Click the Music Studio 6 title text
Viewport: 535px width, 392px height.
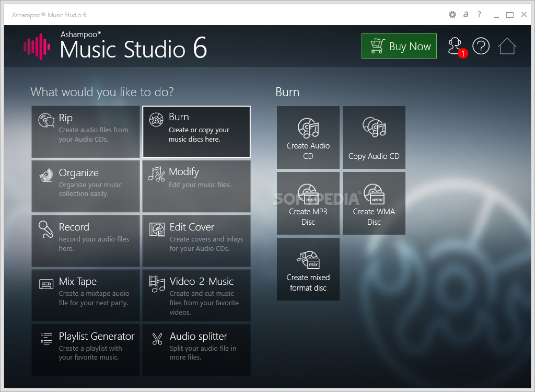133,48
